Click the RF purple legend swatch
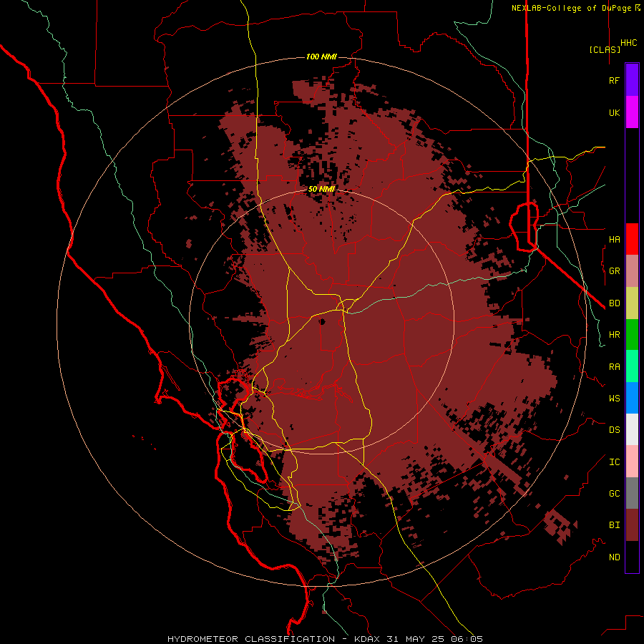This screenshot has width=644, height=644. pyautogui.click(x=632, y=80)
